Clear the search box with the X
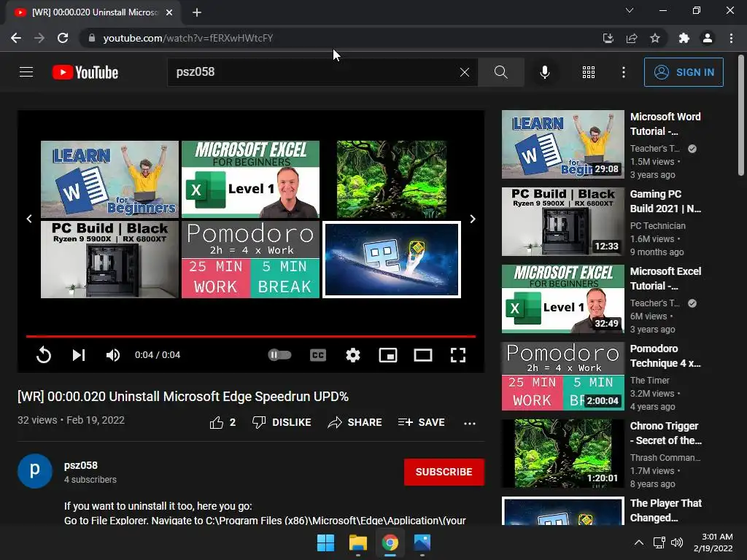 (465, 72)
